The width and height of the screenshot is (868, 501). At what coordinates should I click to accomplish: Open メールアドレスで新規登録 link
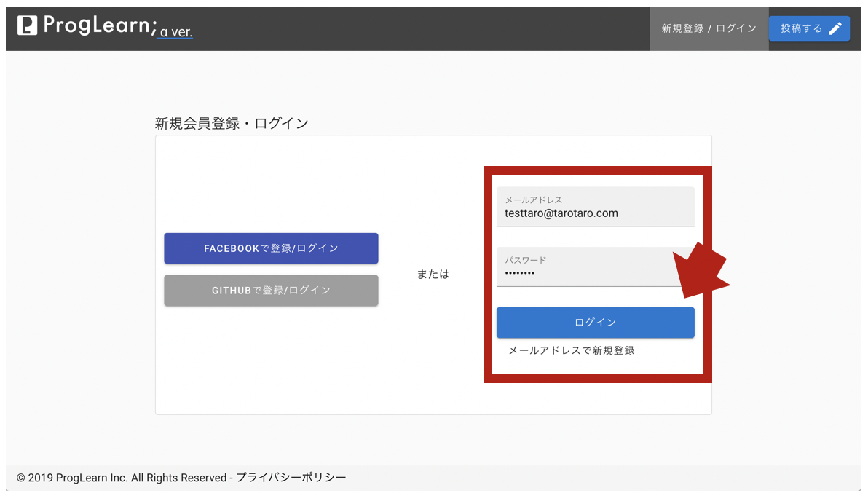(572, 350)
